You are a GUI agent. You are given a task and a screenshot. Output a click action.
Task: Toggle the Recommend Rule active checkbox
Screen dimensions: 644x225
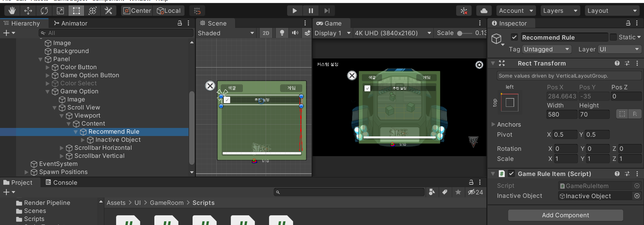pos(514,37)
